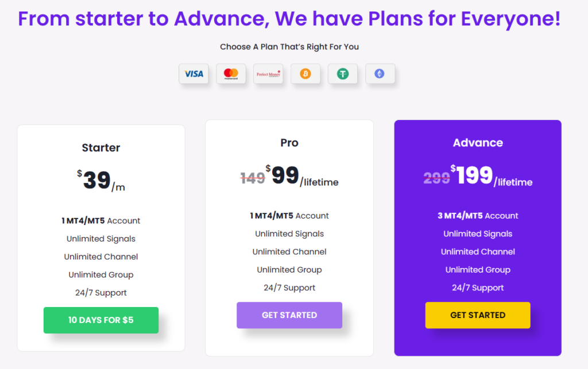Click Get Started on the Pro plan
Screen dimensions: 588x369
[289, 315]
